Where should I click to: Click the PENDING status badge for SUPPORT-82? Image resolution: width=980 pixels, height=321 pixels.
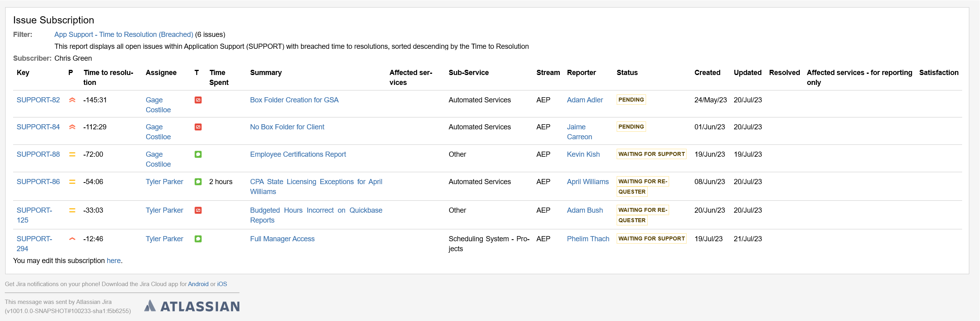[631, 100]
